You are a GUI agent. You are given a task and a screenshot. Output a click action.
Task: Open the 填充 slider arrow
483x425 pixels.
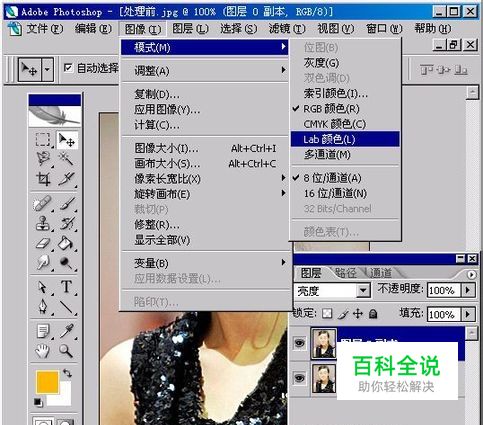click(468, 314)
